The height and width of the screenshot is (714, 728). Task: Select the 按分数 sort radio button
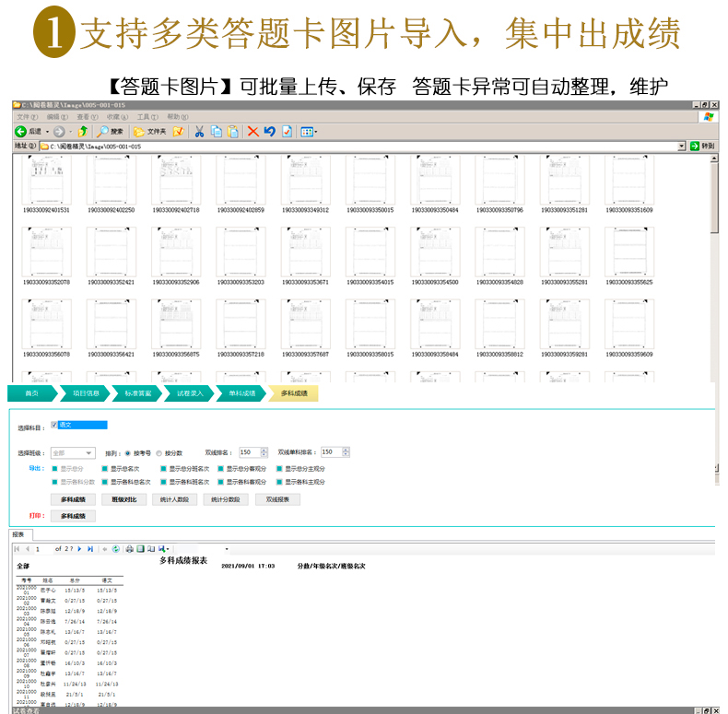point(159,452)
